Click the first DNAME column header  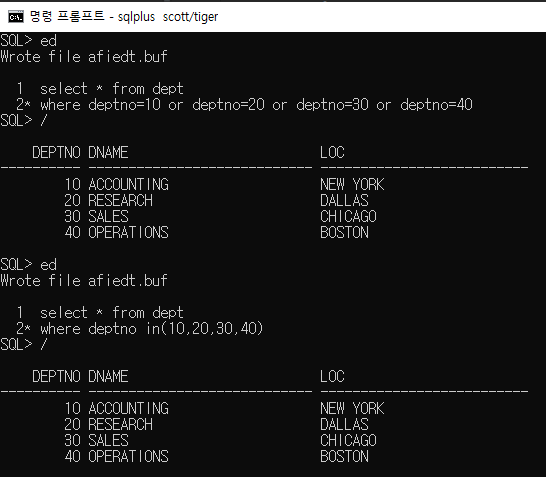click(x=108, y=153)
